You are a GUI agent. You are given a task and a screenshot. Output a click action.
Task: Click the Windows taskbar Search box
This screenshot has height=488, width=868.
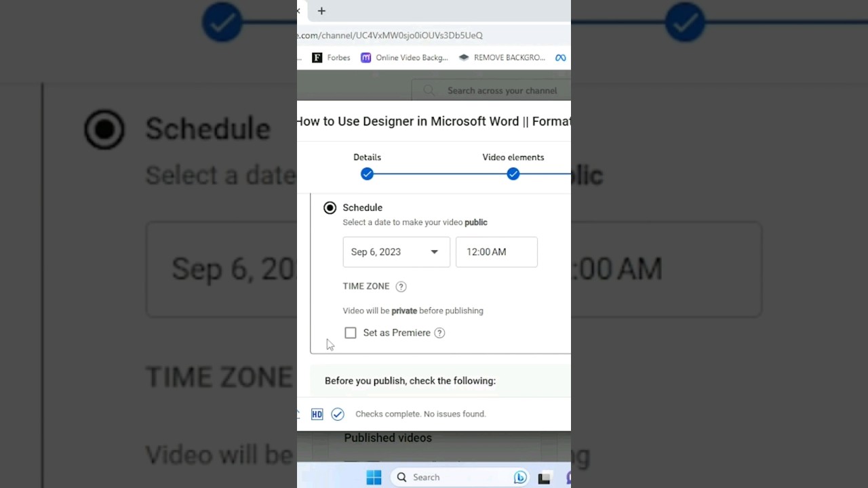coord(461,477)
